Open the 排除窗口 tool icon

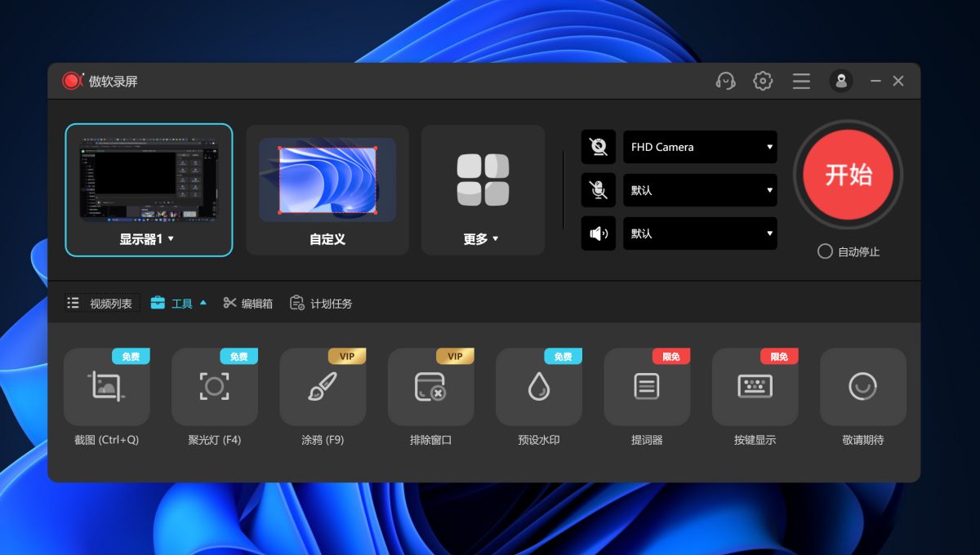[x=430, y=387]
